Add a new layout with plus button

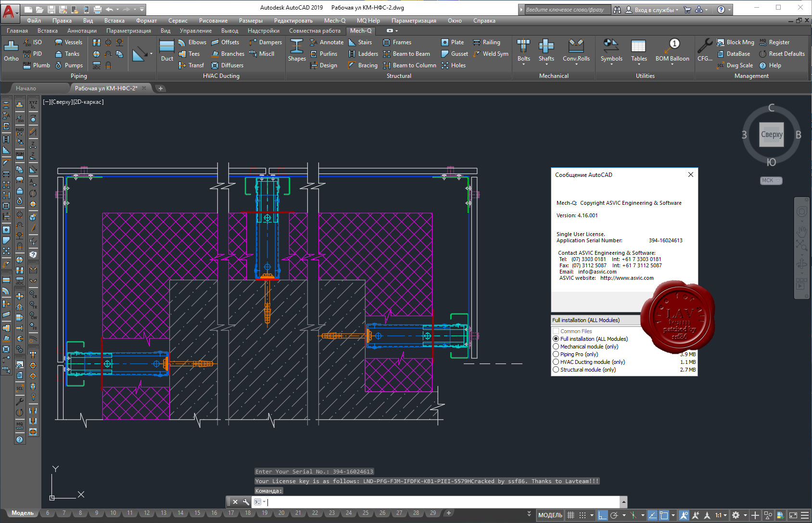click(x=449, y=513)
